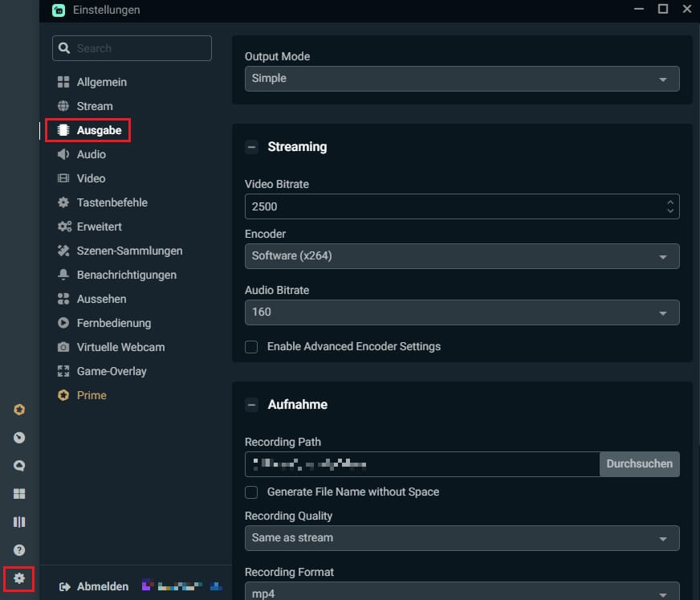Image resolution: width=700 pixels, height=600 pixels.
Task: Open the Settings gear icon in sidebar
Action: [x=18, y=578]
